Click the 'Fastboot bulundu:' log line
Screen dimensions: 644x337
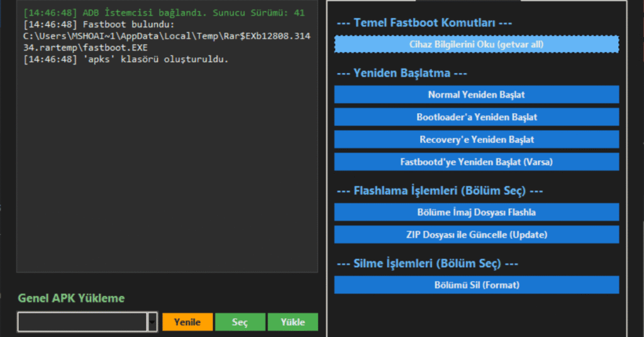pyautogui.click(x=99, y=25)
